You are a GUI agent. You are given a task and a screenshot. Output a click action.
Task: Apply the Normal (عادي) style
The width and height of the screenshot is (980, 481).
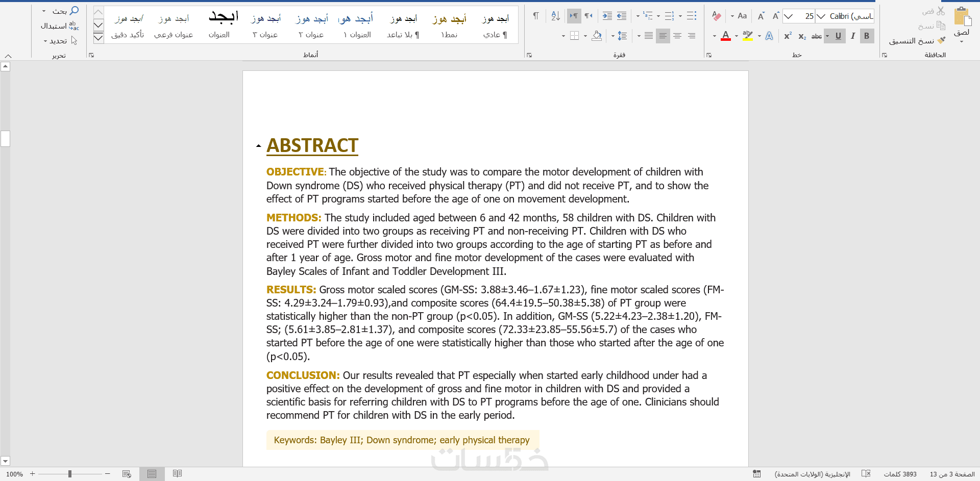click(x=495, y=24)
